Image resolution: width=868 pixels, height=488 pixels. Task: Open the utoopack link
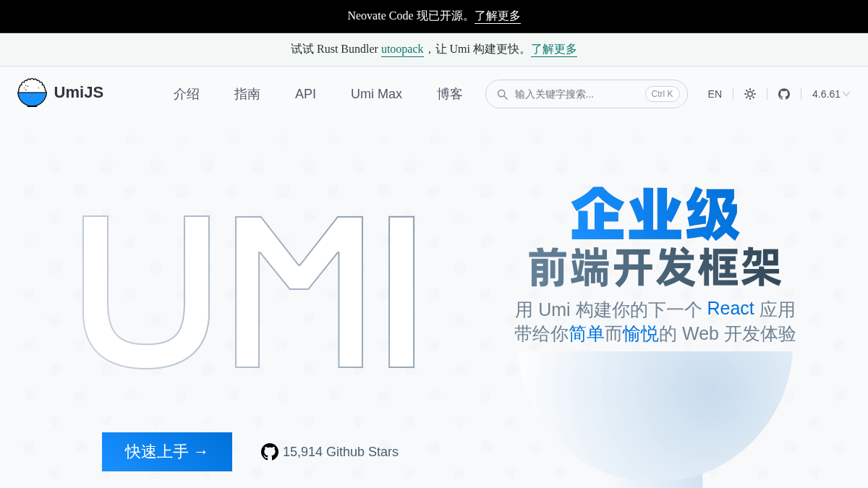pyautogui.click(x=402, y=49)
